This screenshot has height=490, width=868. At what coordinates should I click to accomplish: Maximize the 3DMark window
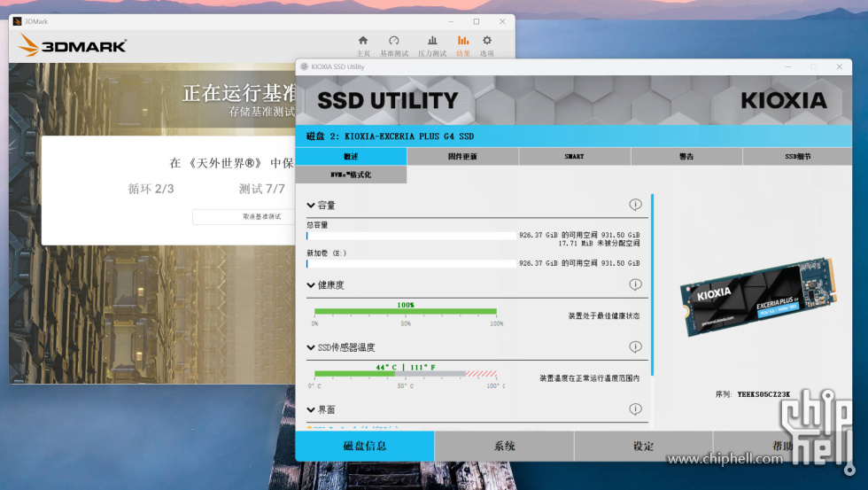point(477,21)
